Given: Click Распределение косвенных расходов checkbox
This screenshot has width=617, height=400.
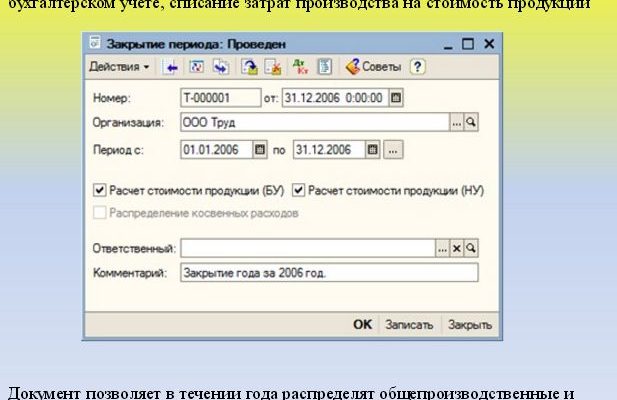Looking at the screenshot, I should tap(99, 212).
